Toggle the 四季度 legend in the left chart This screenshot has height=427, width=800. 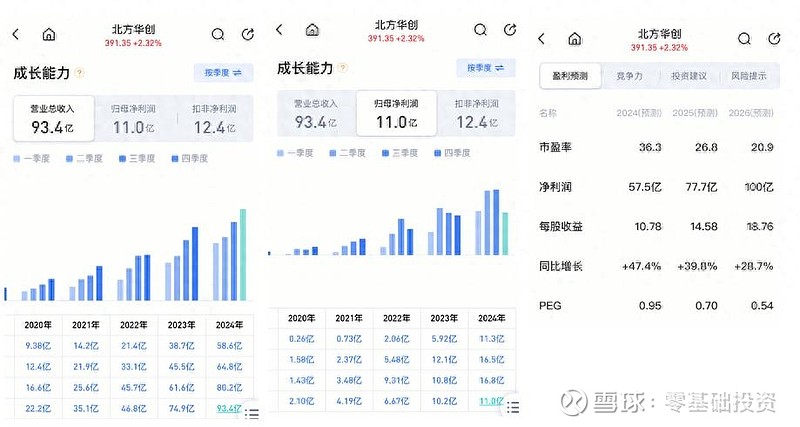point(190,159)
